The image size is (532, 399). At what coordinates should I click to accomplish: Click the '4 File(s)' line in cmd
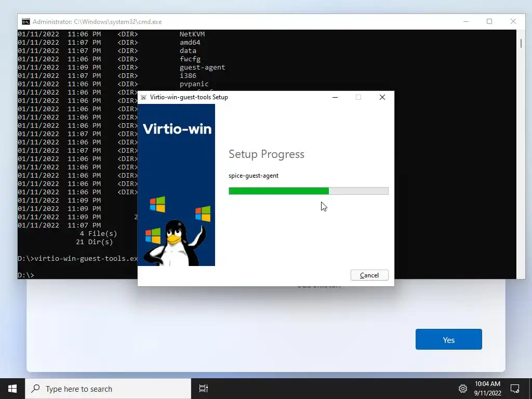(x=98, y=234)
